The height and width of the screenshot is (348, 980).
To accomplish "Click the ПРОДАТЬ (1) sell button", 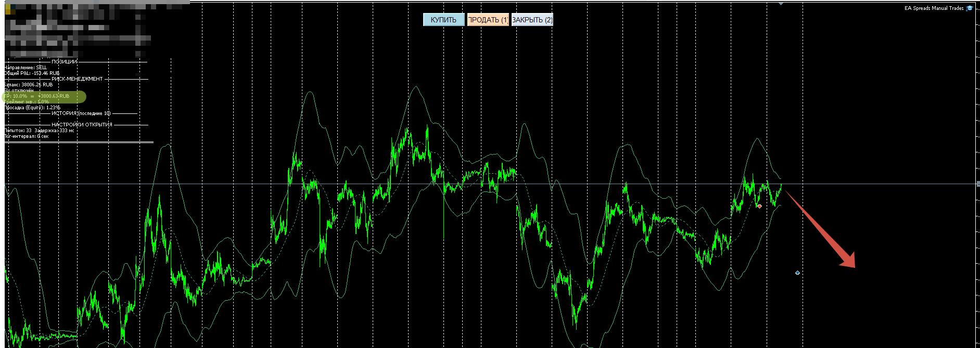I will [x=488, y=20].
